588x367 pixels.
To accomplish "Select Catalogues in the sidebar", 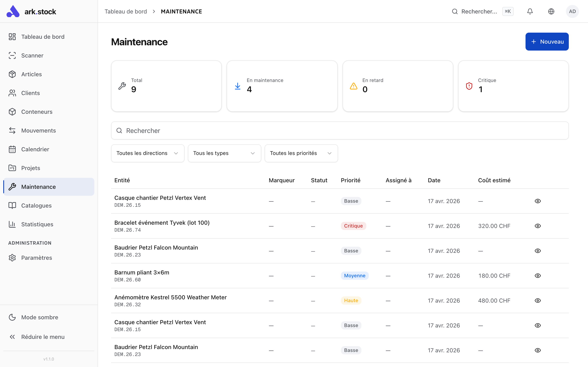I will pyautogui.click(x=36, y=206).
